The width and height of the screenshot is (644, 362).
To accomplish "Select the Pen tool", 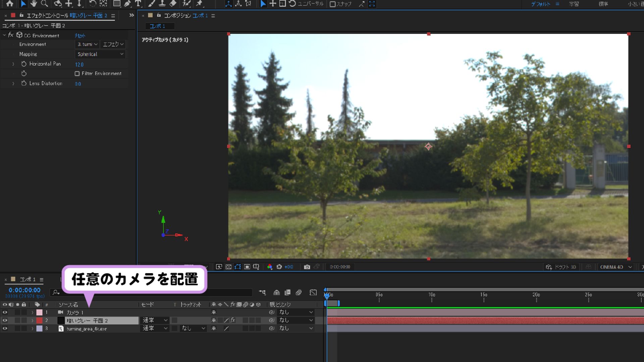I will [127, 4].
